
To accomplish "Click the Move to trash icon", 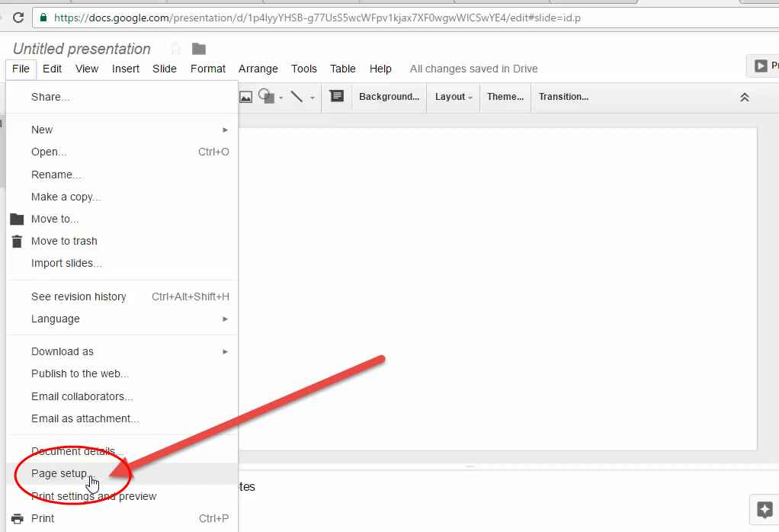I will point(16,241).
